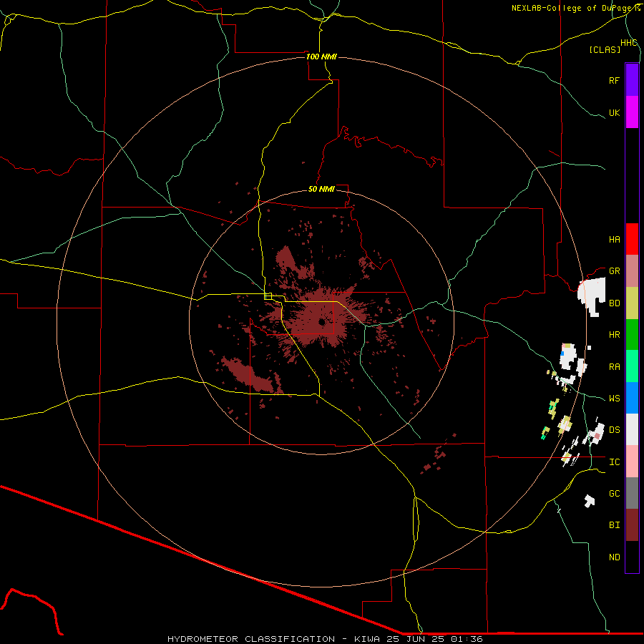The image size is (644, 644).
Task: Pick the WS blue legend swatch
Action: pos(632,398)
